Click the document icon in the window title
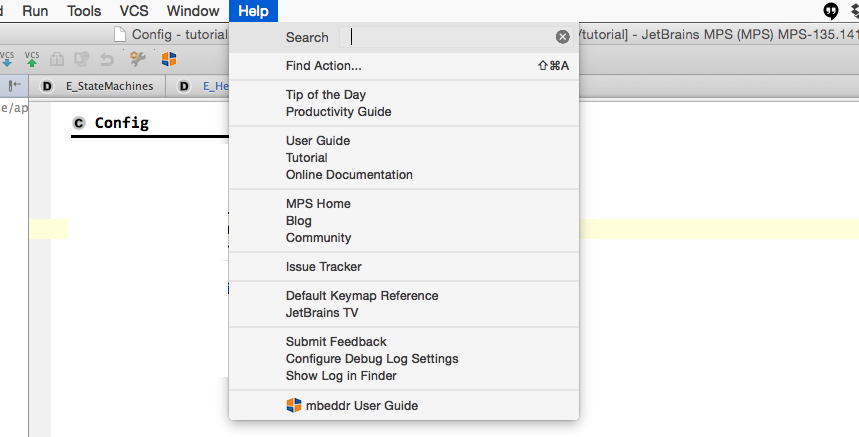This screenshot has width=859, height=437. click(120, 34)
